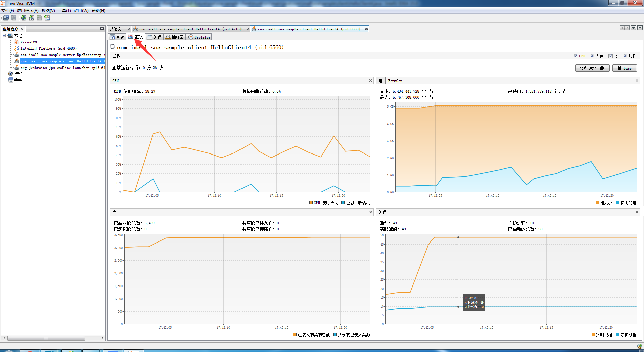Screen dimensions: 644x352
Task: Uncheck the 类 classes checkbox
Action: click(x=610, y=56)
